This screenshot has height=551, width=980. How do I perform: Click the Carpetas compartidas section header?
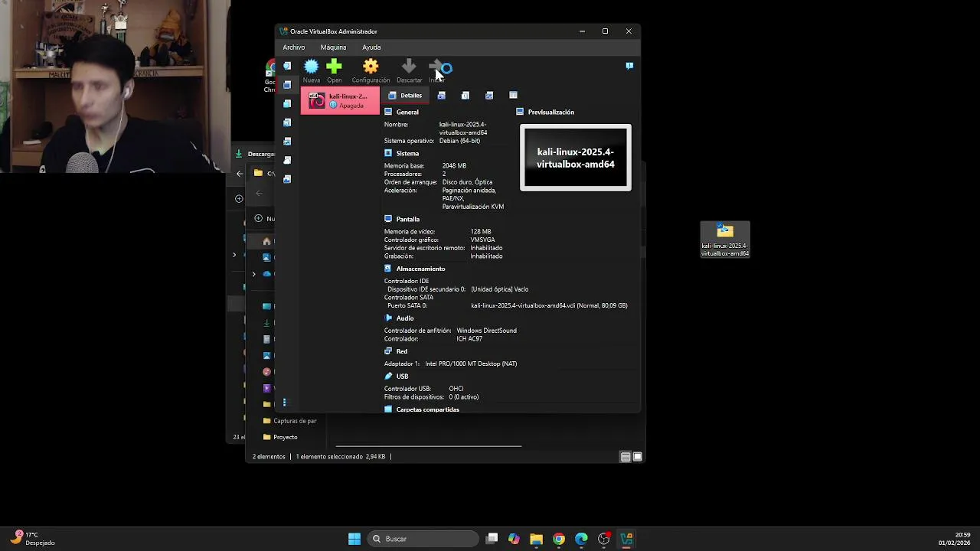point(427,409)
